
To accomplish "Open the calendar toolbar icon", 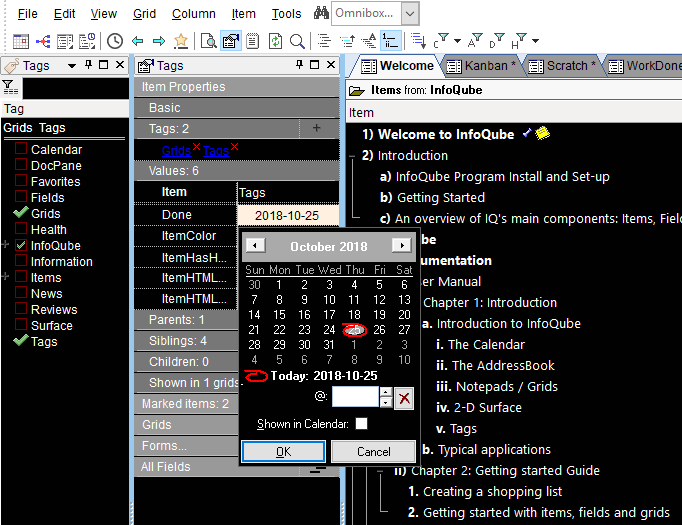I will click(20, 41).
